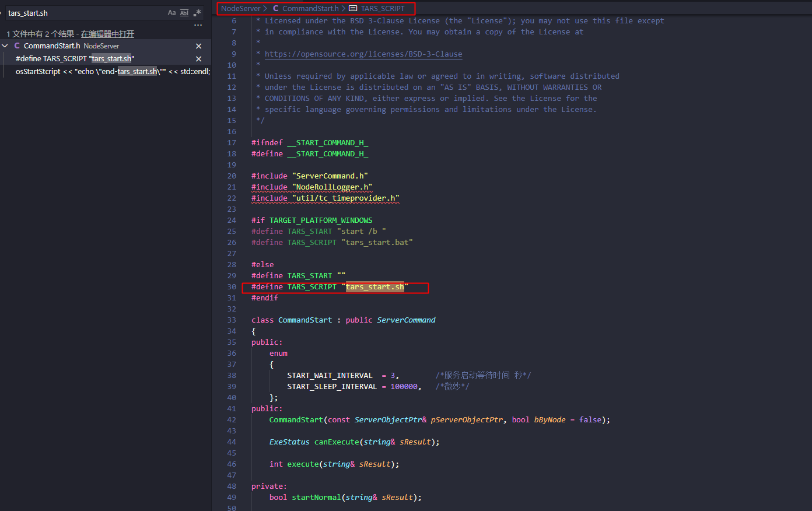Click the value 100000 on line 39

click(x=404, y=387)
